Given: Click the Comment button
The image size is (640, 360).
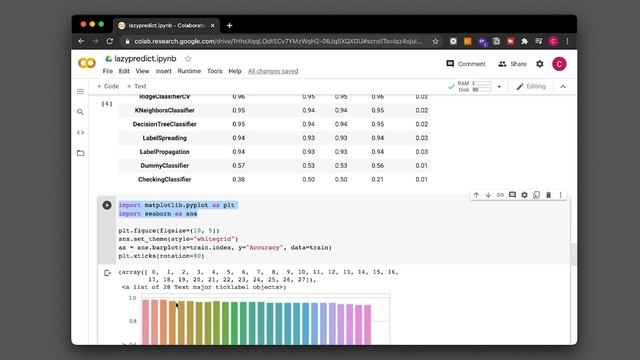Looking at the screenshot, I should point(466,64).
